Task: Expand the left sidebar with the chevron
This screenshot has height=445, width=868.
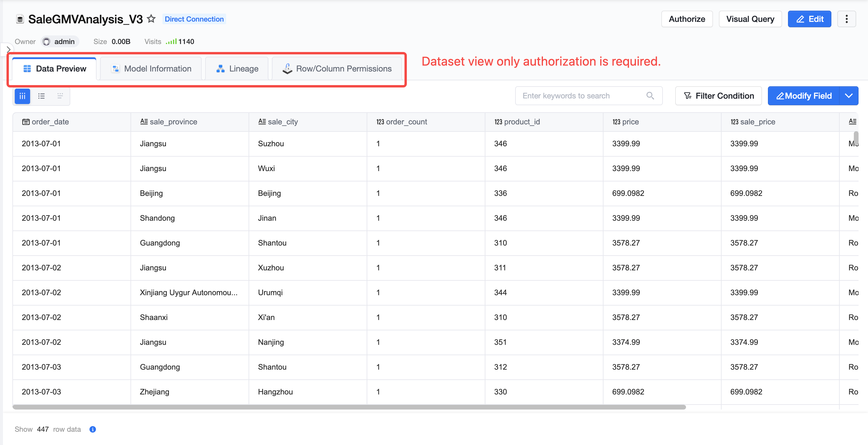Action: [8, 50]
